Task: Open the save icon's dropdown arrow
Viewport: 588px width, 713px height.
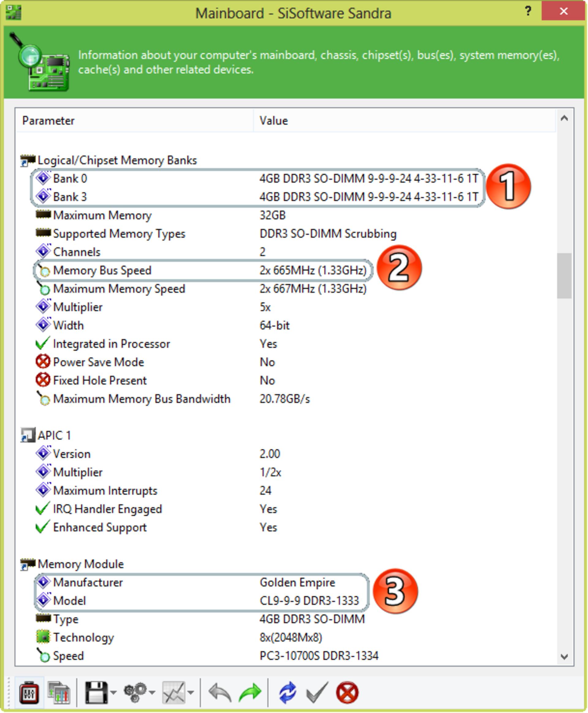Action: click(114, 692)
